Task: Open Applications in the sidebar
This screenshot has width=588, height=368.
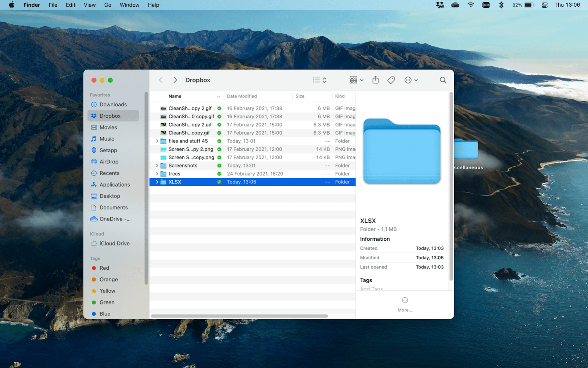Action: point(113,184)
